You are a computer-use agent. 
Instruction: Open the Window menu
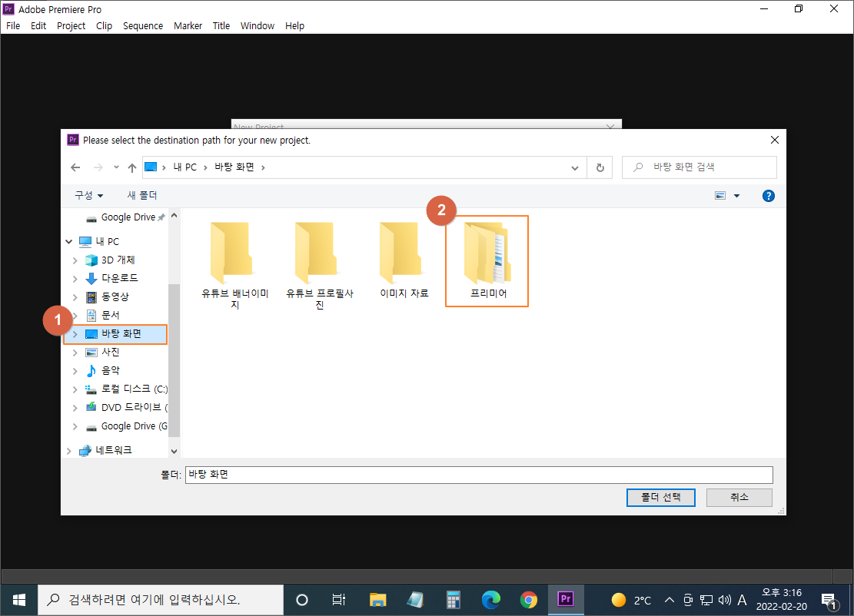257,25
